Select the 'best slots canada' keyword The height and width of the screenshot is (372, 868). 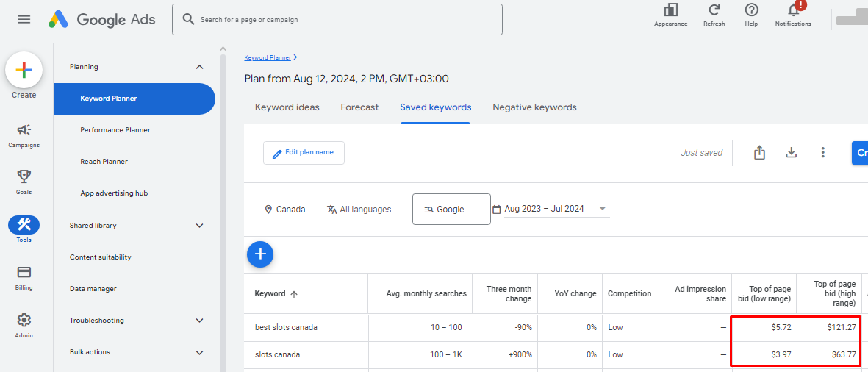tap(286, 328)
